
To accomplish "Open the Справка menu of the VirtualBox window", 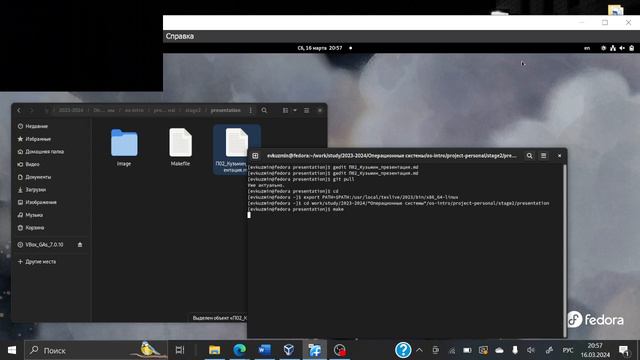I will 180,36.
